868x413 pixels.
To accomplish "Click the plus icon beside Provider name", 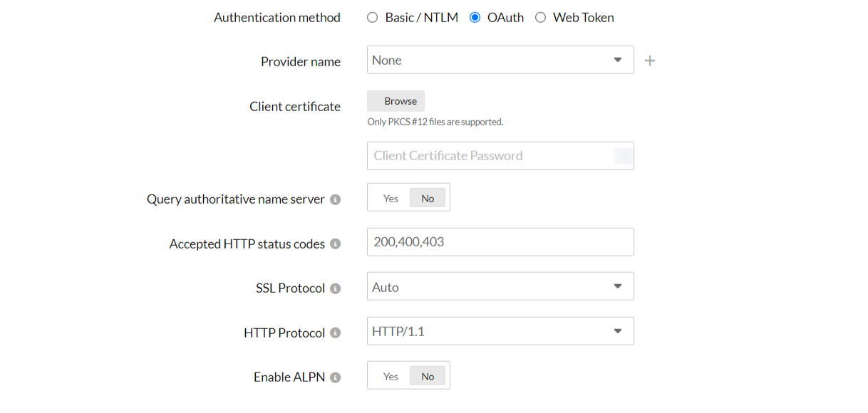I will pyautogui.click(x=649, y=61).
